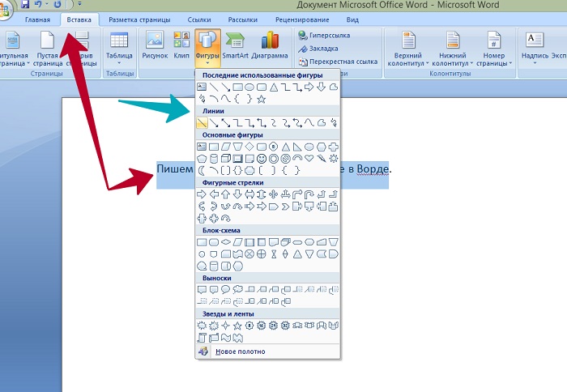
Task: Insert a Перекрестная ссылка
Action: click(x=338, y=62)
